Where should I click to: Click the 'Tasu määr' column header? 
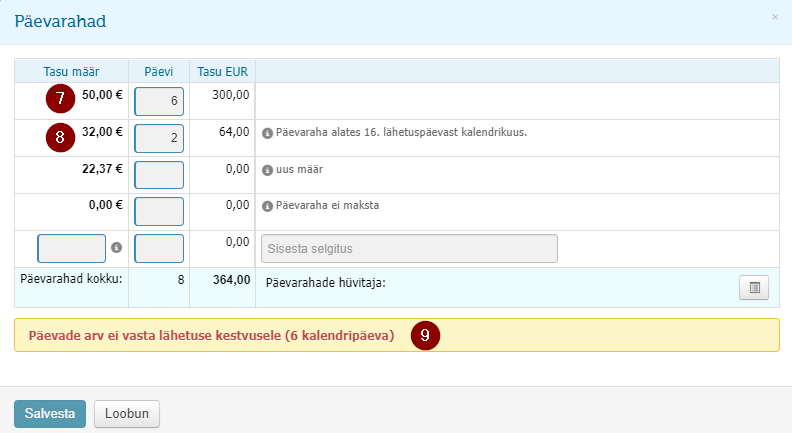[71, 72]
